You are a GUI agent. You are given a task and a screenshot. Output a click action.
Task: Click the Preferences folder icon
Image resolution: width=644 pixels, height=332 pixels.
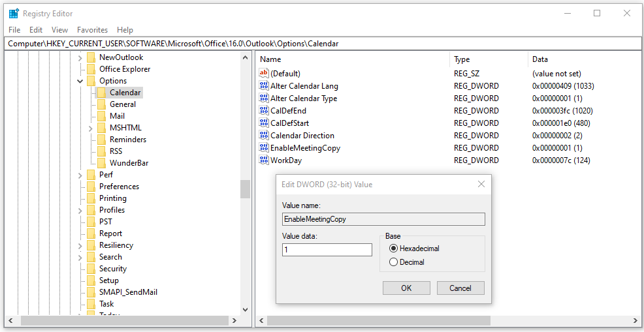tap(91, 187)
